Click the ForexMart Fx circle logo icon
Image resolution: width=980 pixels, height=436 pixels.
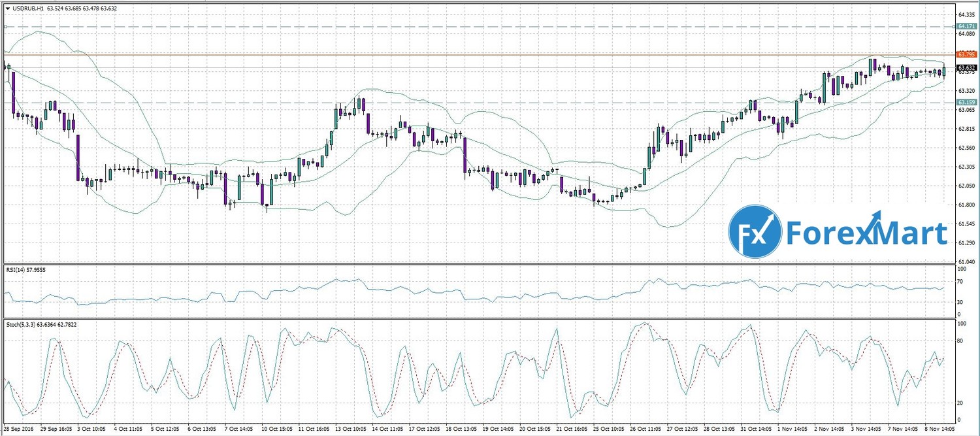(x=755, y=230)
